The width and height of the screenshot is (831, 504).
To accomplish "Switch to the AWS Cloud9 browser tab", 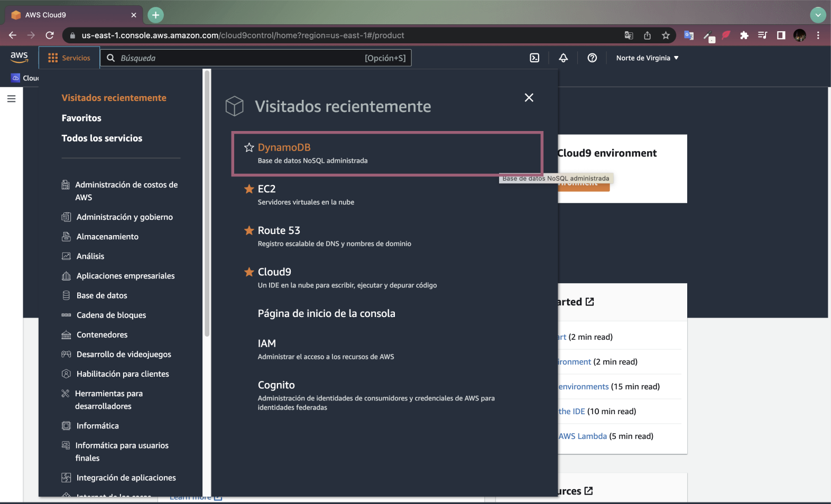I will pos(74,15).
